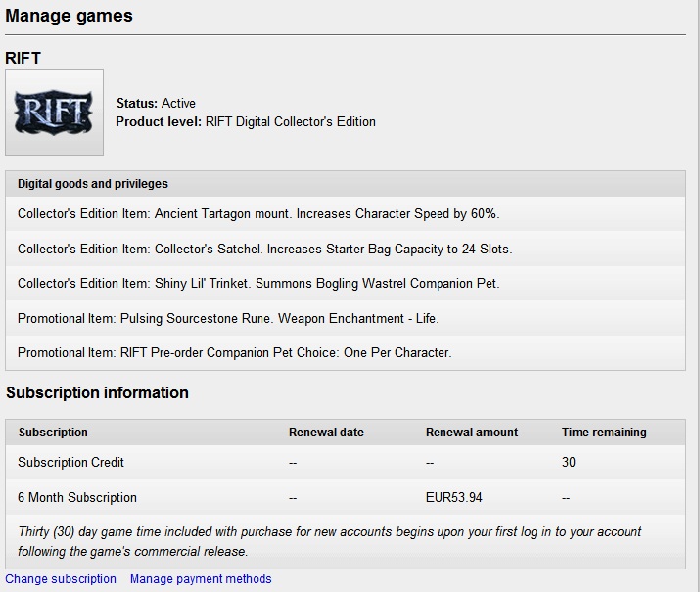Click the Manage games page heading
The width and height of the screenshot is (700, 592).
tap(69, 16)
